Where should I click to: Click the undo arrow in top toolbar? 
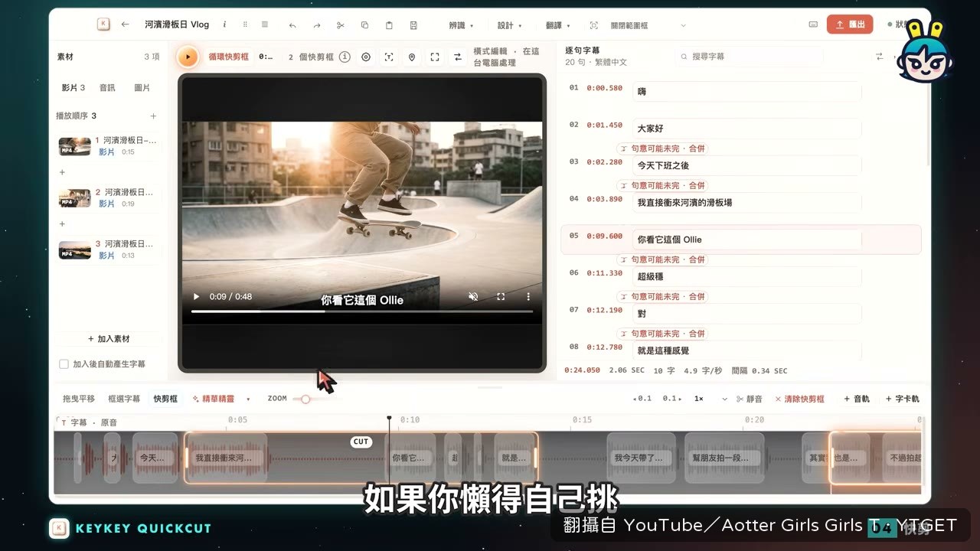(292, 25)
